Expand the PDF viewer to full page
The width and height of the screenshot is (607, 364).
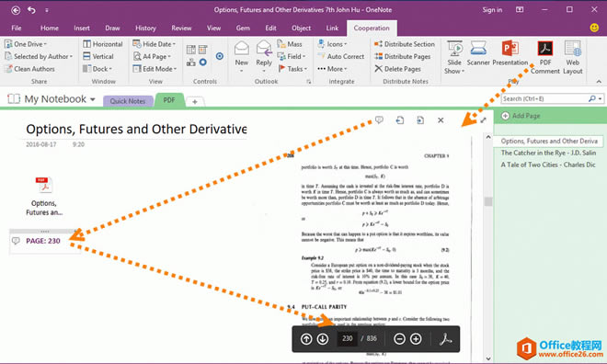pyautogui.click(x=483, y=120)
